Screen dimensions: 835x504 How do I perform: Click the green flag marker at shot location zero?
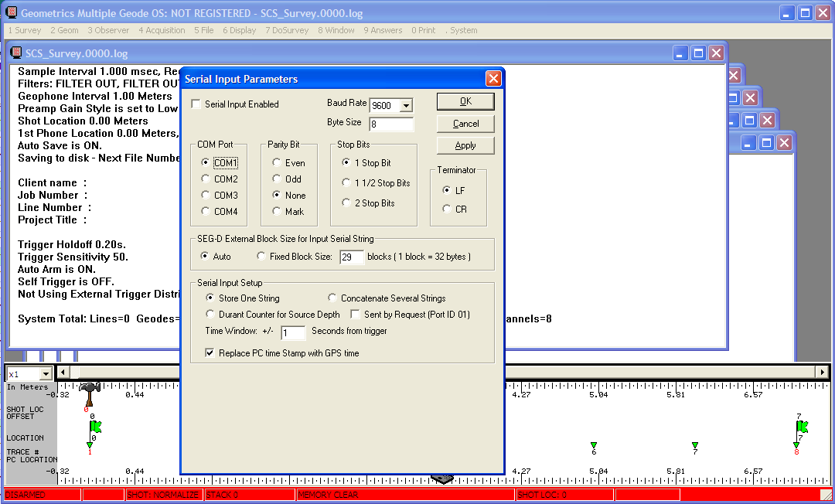pyautogui.click(x=94, y=426)
